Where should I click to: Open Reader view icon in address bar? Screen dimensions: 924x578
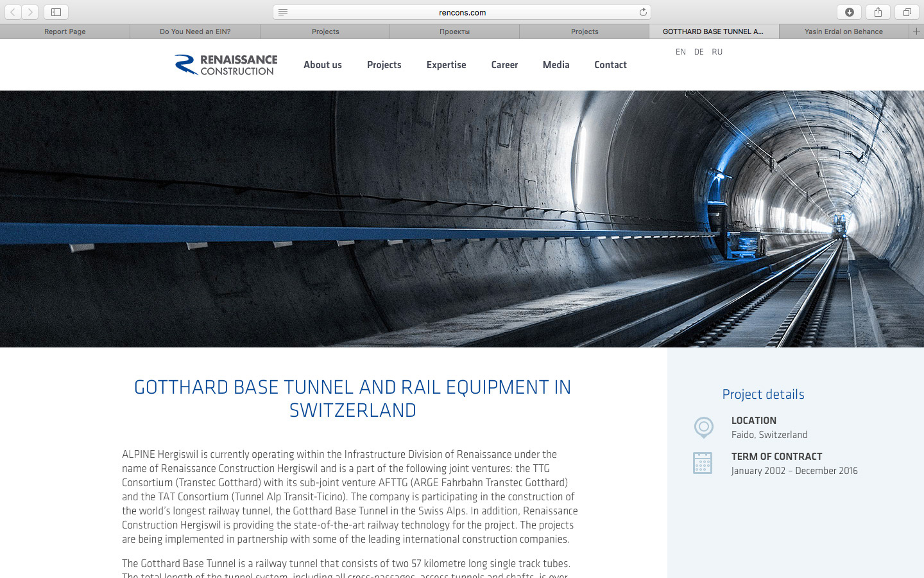[283, 12]
